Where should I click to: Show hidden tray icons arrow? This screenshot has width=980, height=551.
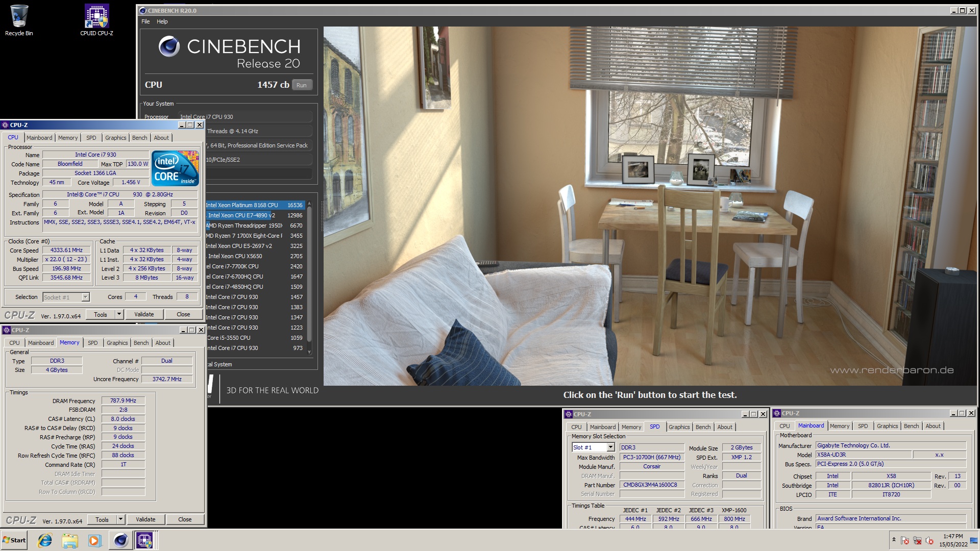(893, 540)
